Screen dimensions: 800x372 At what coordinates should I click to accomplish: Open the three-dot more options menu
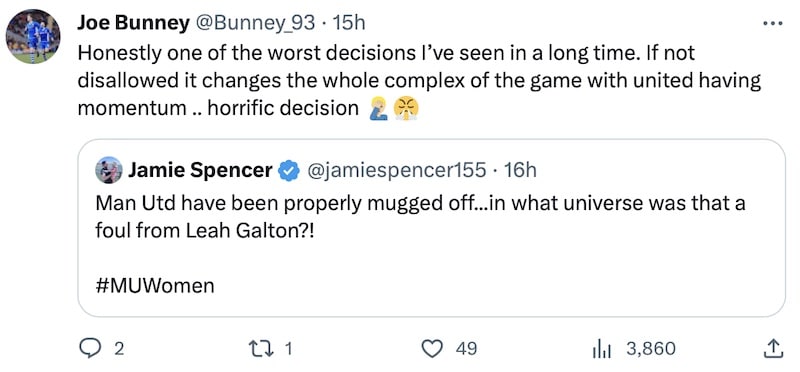coord(772,23)
